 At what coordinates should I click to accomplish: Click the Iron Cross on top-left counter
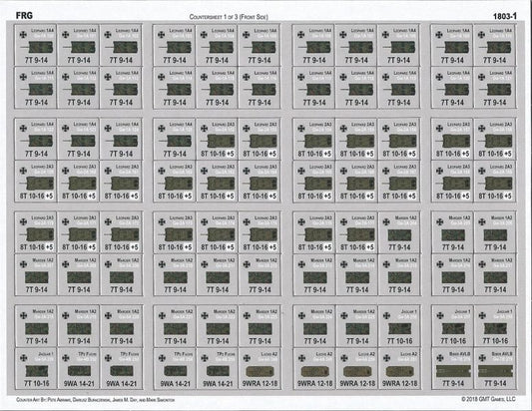coord(23,34)
